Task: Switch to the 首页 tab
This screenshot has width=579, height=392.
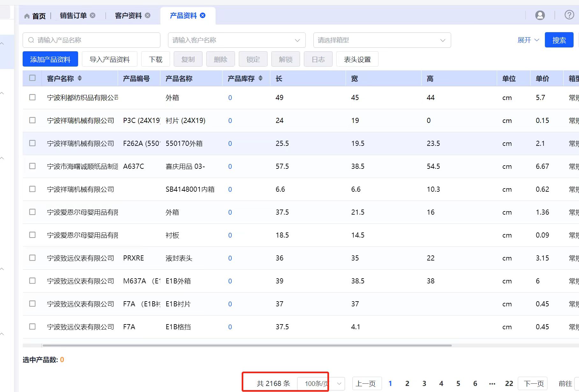Action: [35, 16]
